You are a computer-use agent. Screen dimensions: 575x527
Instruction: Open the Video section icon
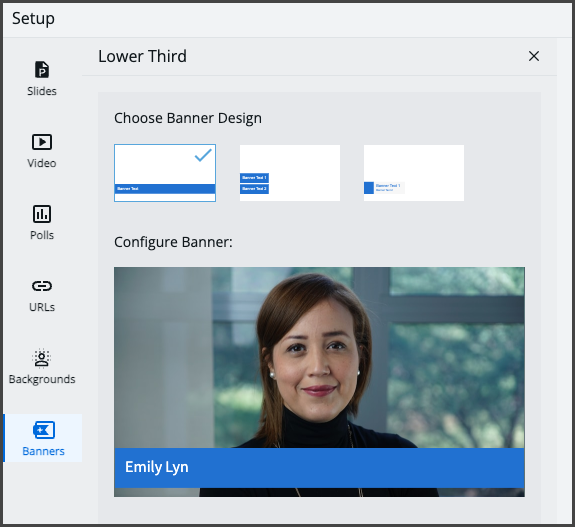click(x=42, y=142)
